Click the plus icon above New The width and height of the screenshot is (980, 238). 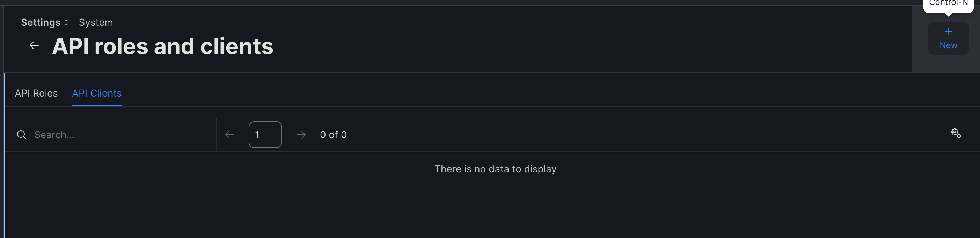click(x=948, y=31)
